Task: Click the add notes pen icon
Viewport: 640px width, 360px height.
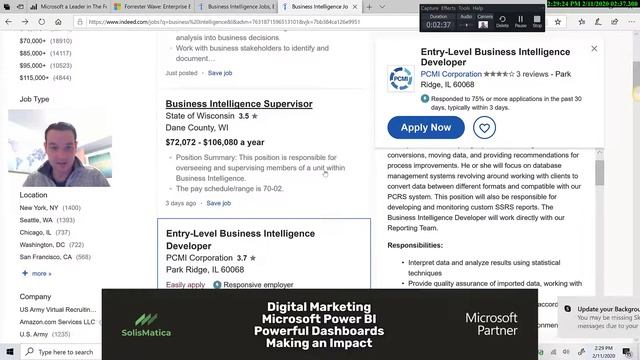Action: point(598,22)
